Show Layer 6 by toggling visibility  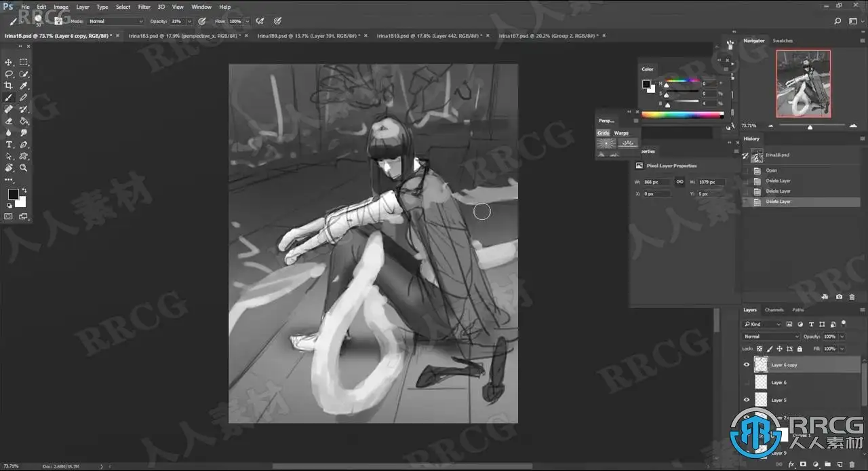pos(747,382)
